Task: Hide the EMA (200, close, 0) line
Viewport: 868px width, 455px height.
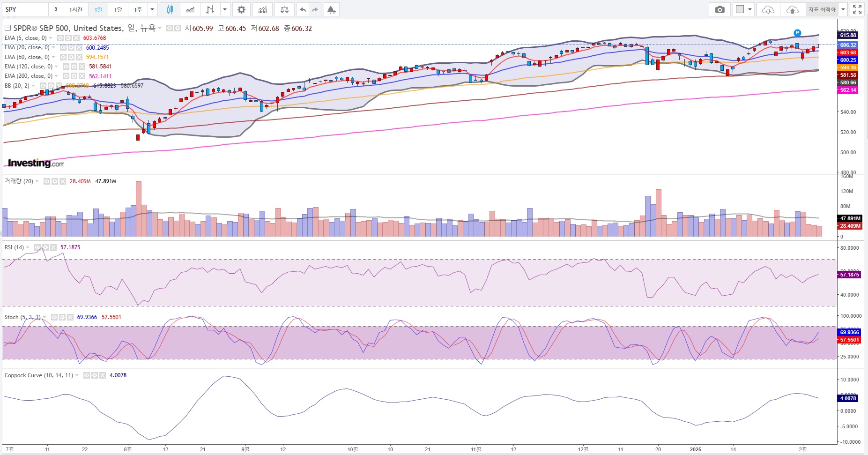Action: (66, 76)
